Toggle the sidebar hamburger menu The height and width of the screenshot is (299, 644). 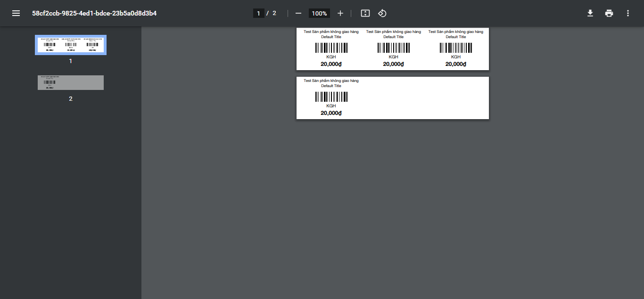tap(16, 13)
